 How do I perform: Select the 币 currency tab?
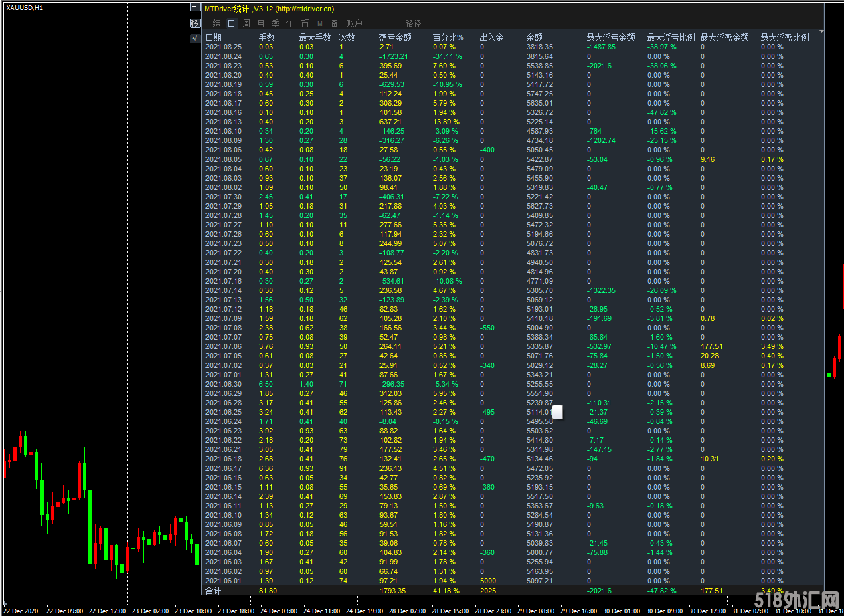coord(305,23)
